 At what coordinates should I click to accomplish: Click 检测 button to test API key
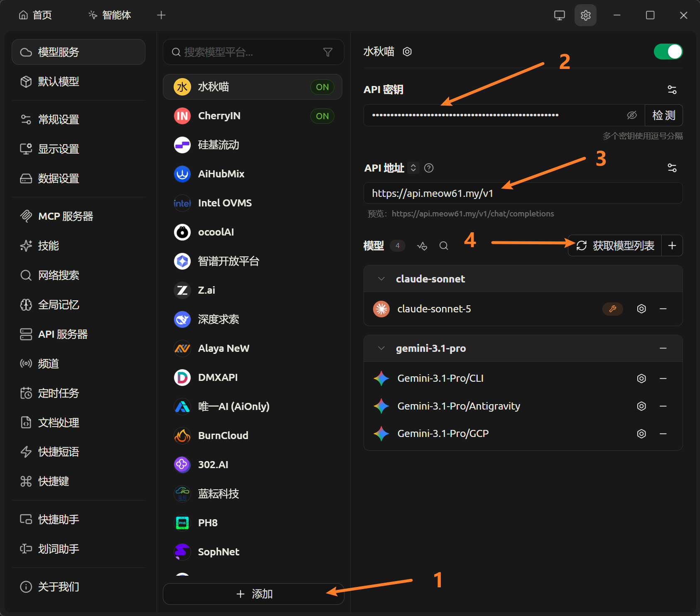[x=663, y=115]
